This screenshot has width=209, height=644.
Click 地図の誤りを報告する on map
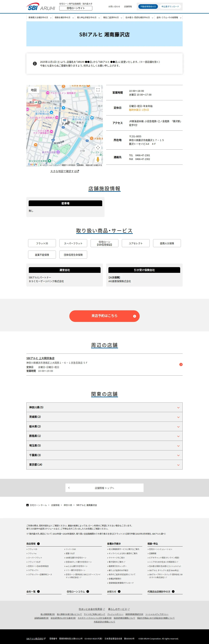click(x=94, y=165)
